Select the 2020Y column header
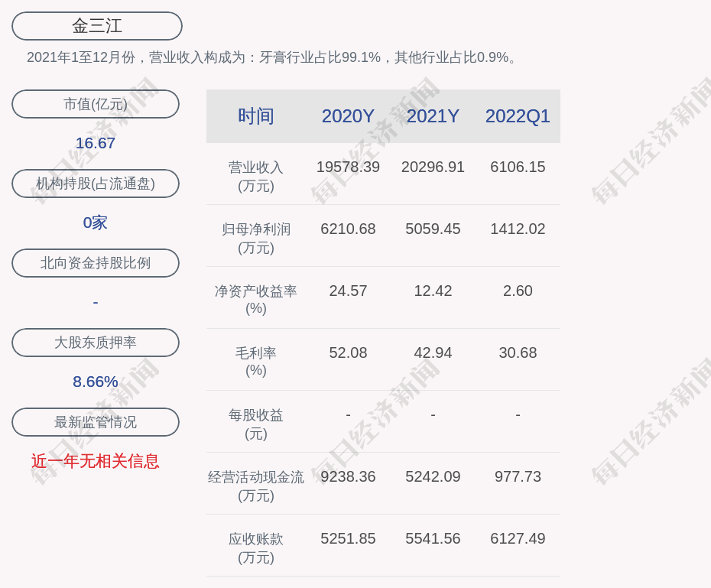Image resolution: width=711 pixels, height=588 pixels. (x=348, y=116)
